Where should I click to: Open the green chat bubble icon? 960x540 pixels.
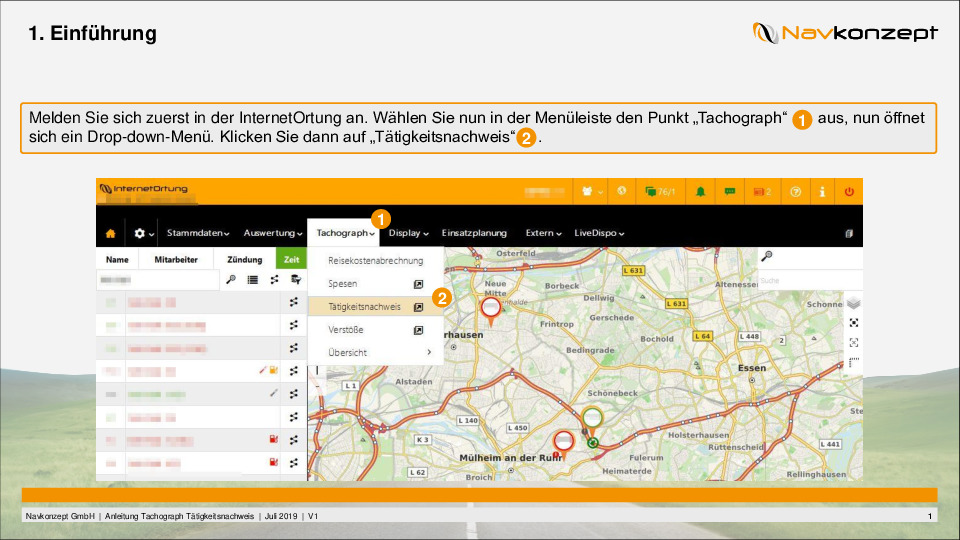(730, 192)
